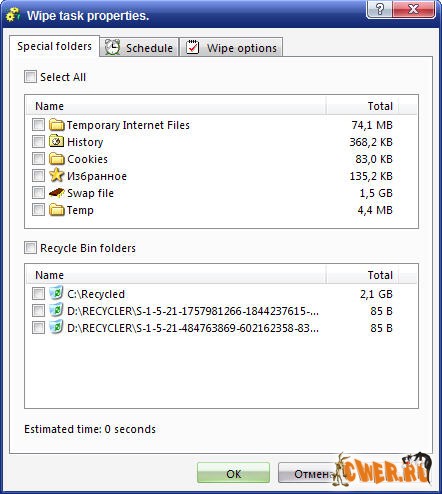Click the Отмена cancel button
This screenshot has height=494, width=442.
[x=308, y=473]
